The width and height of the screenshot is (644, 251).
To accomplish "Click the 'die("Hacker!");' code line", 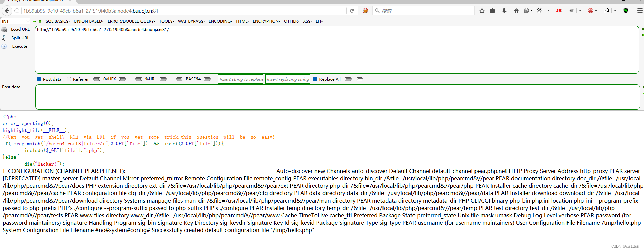I will coord(44,164).
